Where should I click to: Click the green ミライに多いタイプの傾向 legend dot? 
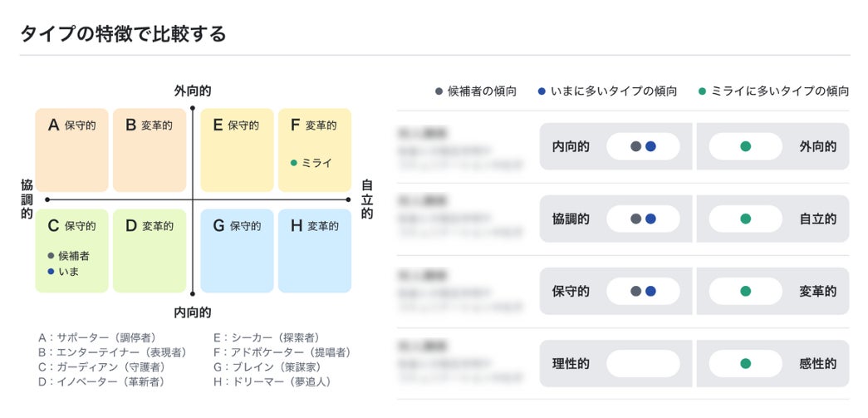click(703, 91)
